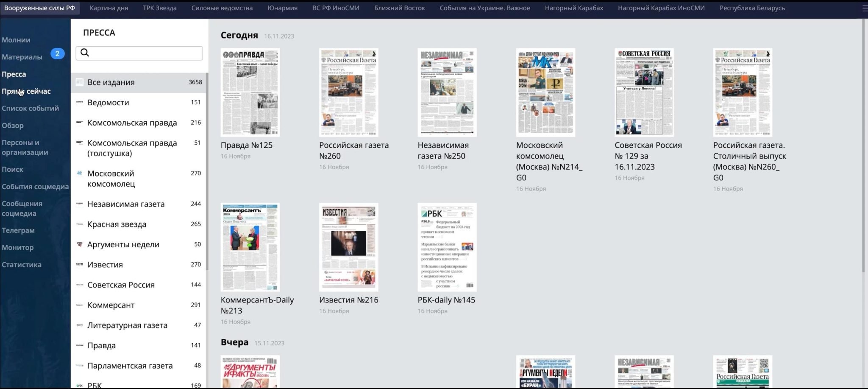This screenshot has width=868, height=389.
Task: Click the publications list scrollbar
Action: pyautogui.click(x=207, y=170)
